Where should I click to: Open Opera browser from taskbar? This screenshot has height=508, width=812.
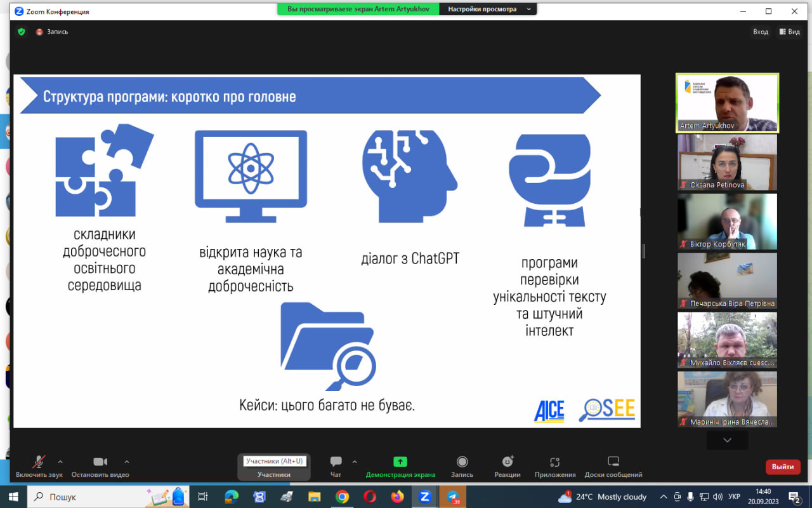[370, 497]
